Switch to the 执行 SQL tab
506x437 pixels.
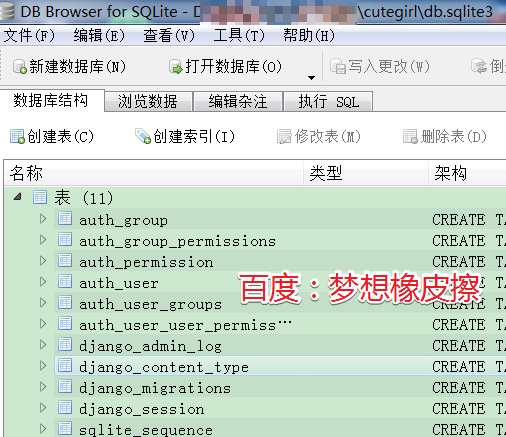pyautogui.click(x=328, y=101)
